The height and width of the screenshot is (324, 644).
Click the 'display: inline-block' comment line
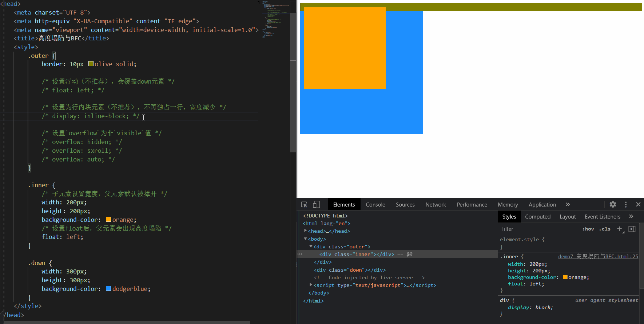pos(91,116)
